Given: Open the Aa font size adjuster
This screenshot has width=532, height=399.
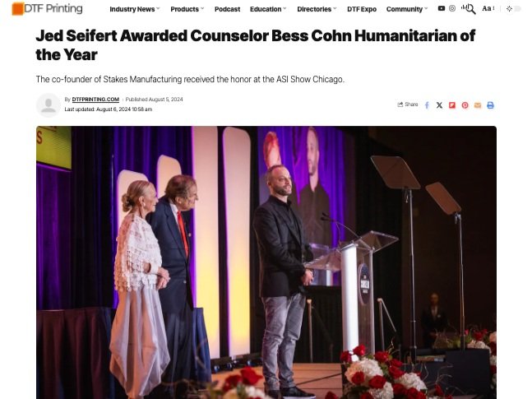Looking at the screenshot, I should coord(488,9).
